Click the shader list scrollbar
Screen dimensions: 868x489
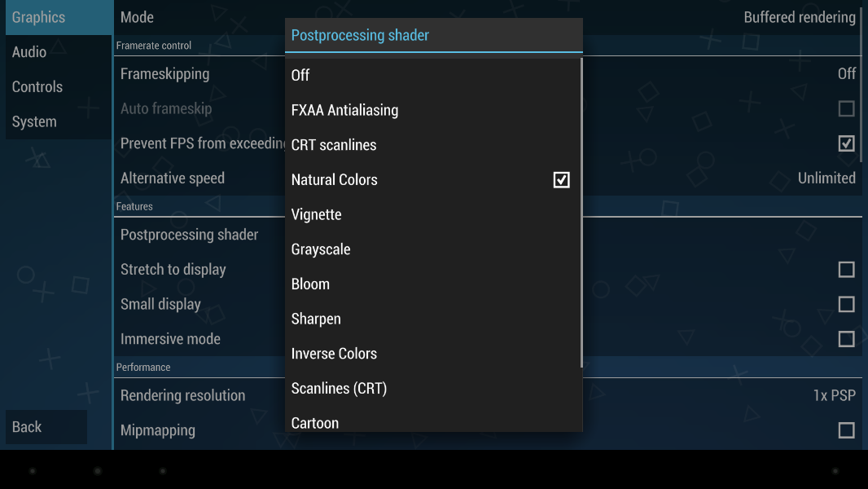581,212
